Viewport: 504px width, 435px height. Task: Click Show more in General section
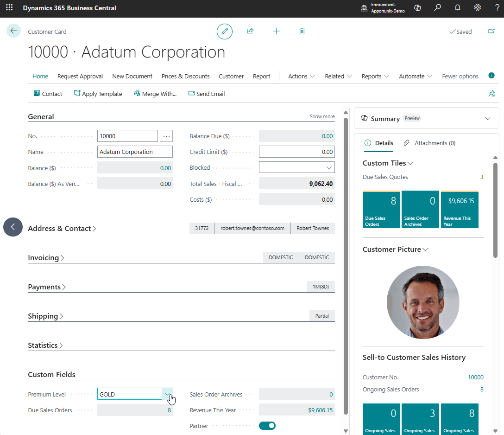322,116
